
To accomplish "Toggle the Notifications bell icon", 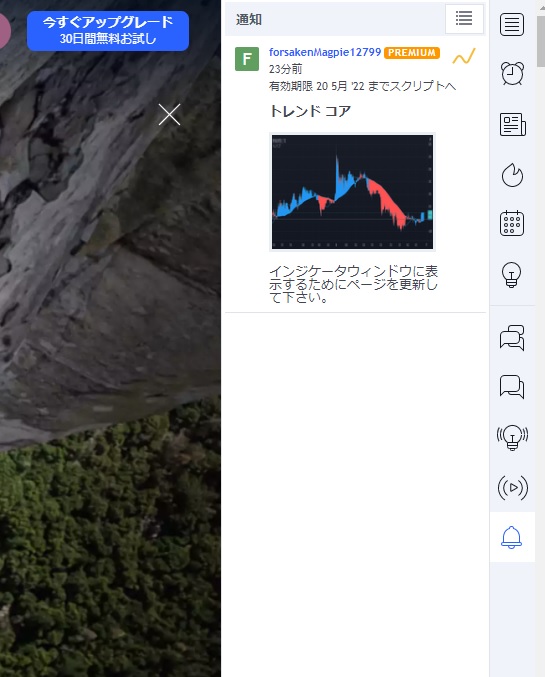I will 512,537.
